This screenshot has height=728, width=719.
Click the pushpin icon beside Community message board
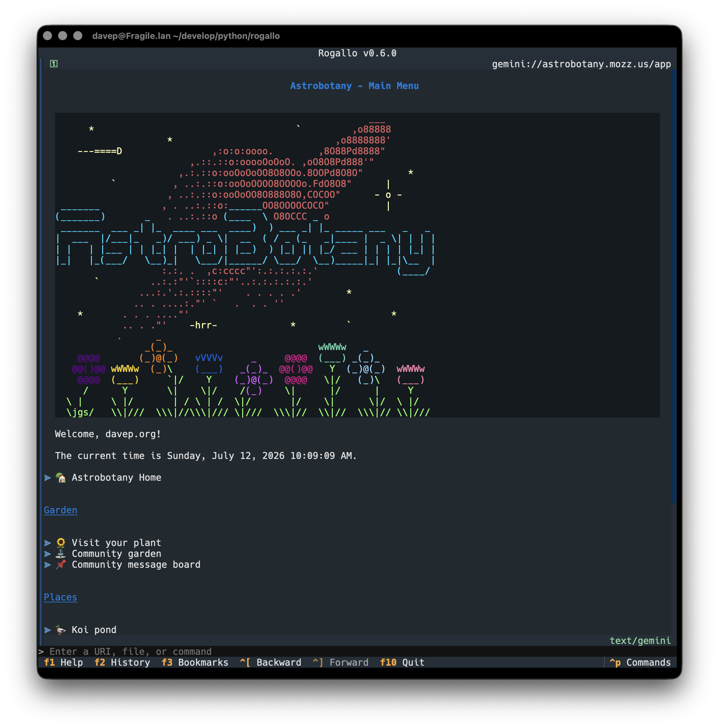click(x=61, y=564)
